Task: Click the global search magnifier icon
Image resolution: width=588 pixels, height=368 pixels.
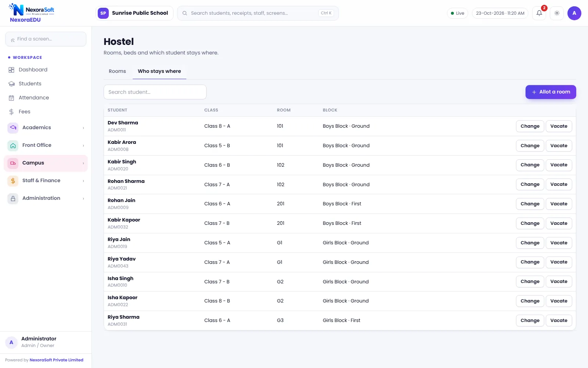Action: (185, 13)
